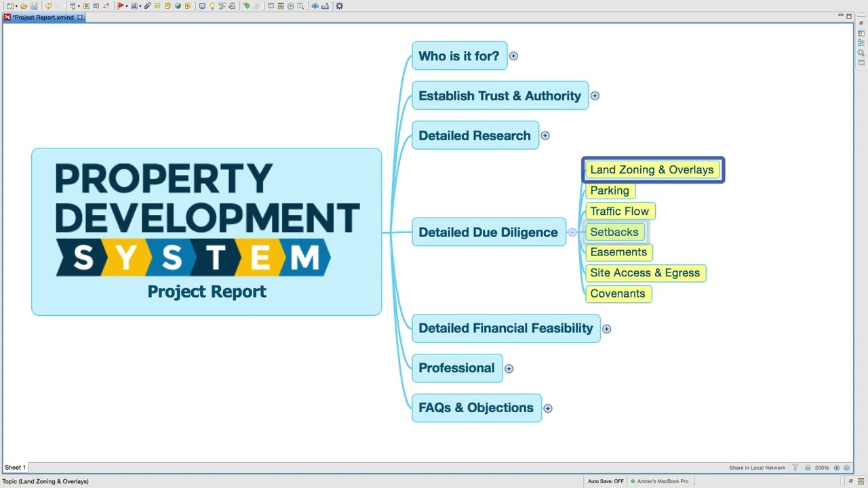Select the Who is it for? topic
This screenshot has height=488, width=868.
459,56
